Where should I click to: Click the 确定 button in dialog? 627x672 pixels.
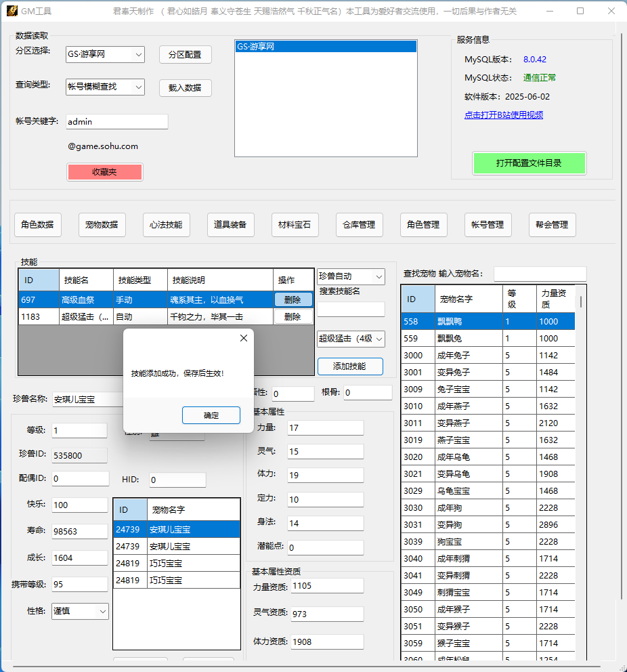pos(211,415)
